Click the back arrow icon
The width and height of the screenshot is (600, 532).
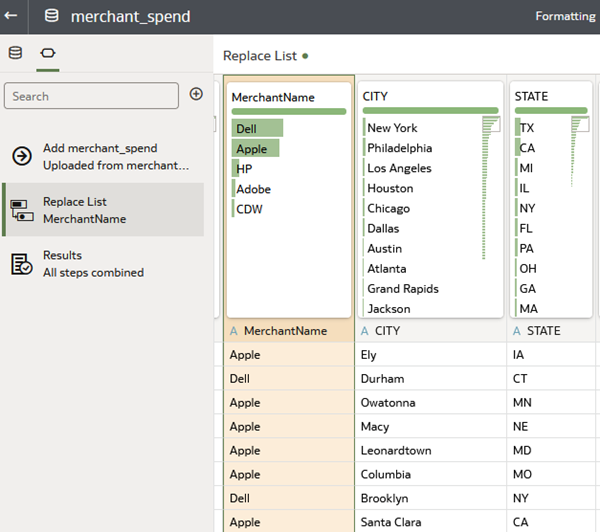[x=12, y=16]
